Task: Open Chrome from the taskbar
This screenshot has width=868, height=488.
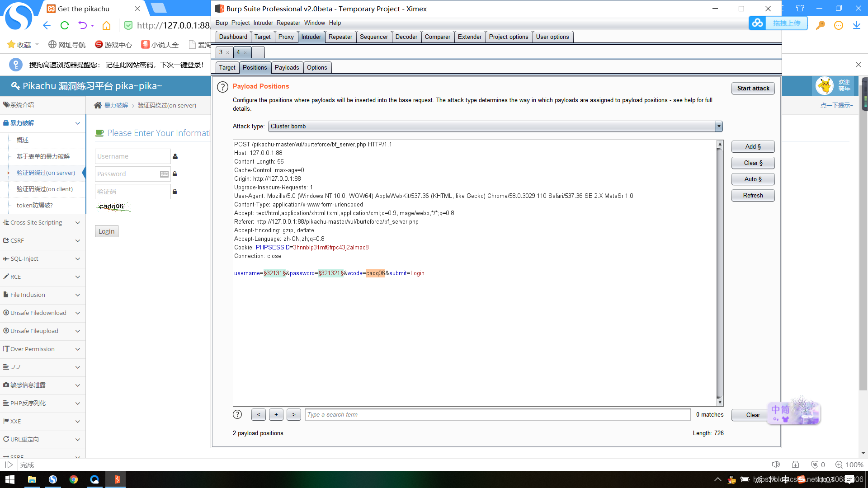Action: [74, 479]
